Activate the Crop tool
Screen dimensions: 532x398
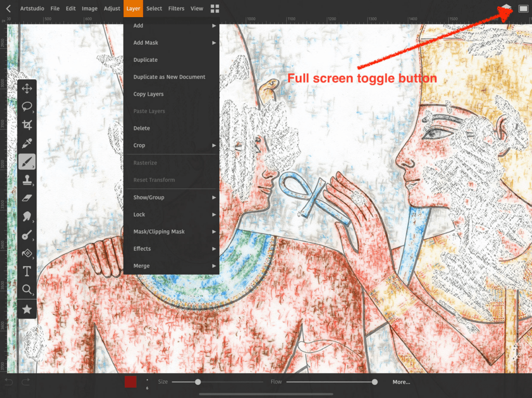coord(27,125)
